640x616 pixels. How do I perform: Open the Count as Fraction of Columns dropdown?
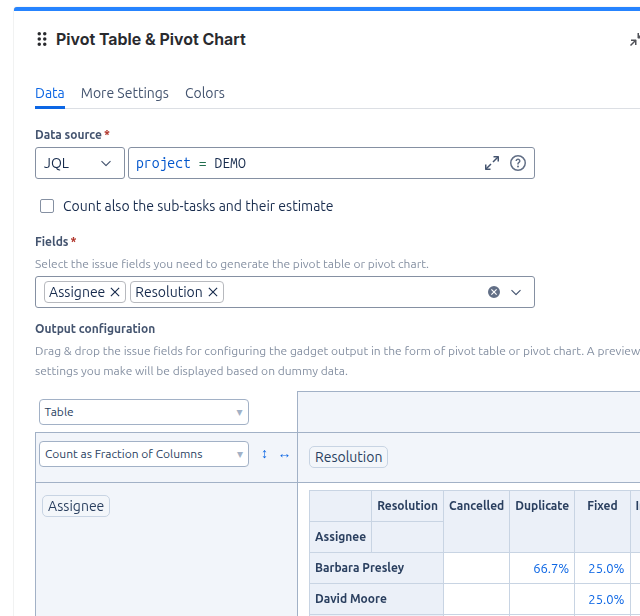coord(144,454)
